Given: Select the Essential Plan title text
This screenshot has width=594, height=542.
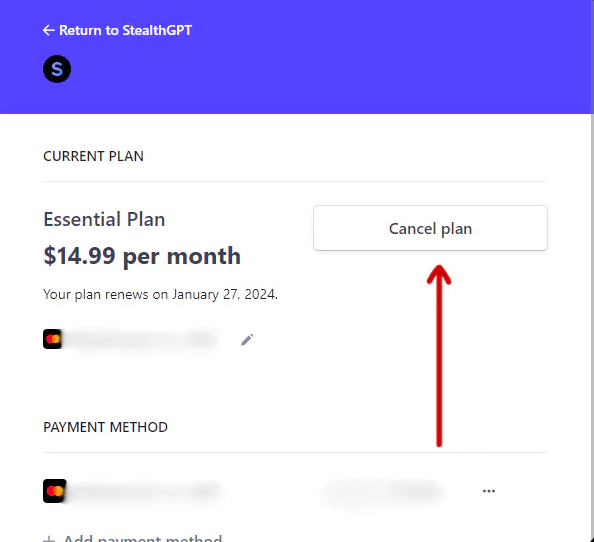Looking at the screenshot, I should tap(104, 219).
